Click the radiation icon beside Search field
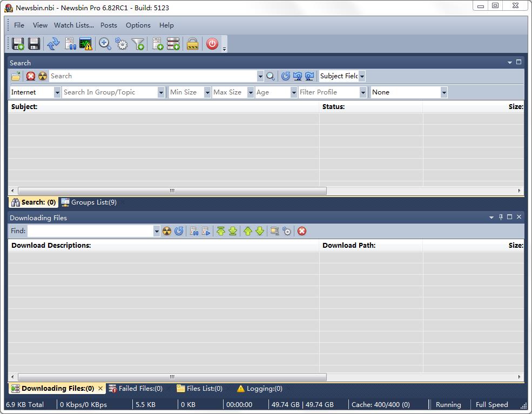The height and width of the screenshot is (414, 532). pos(43,76)
